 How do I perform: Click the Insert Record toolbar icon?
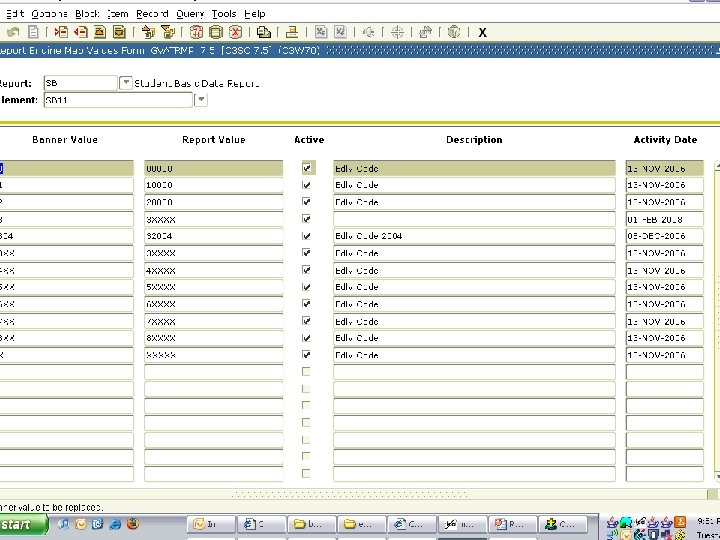pyautogui.click(x=61, y=32)
